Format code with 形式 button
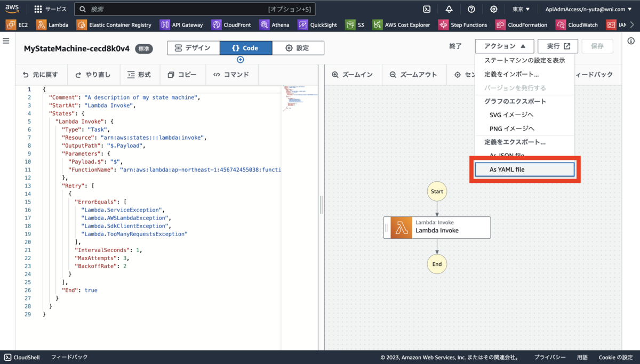Viewport: 640px width, 364px height. coord(140,75)
